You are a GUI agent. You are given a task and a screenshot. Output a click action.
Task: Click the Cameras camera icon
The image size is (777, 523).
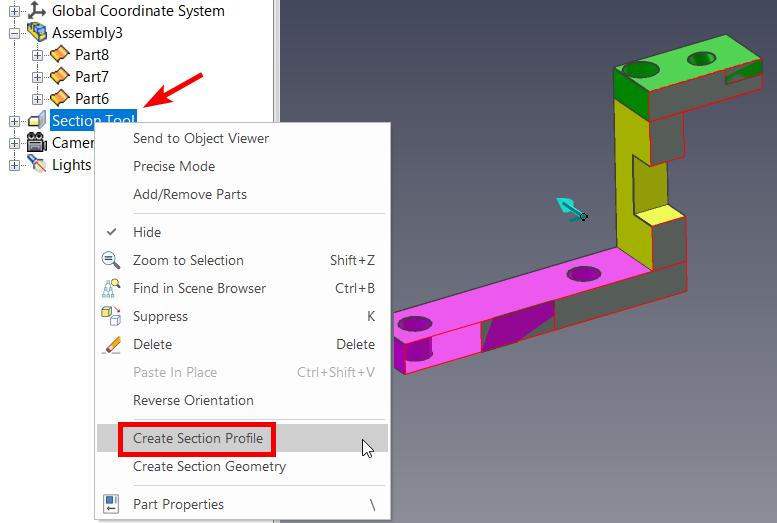point(37,143)
